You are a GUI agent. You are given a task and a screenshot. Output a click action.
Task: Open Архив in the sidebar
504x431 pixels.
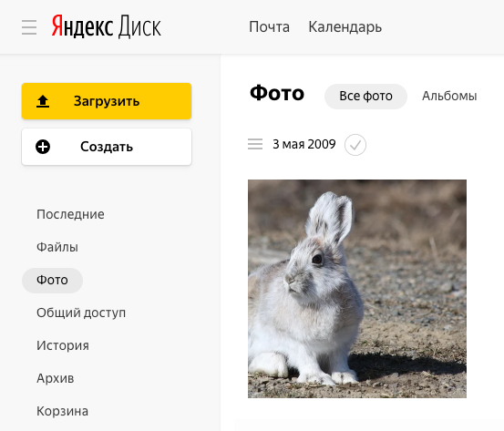click(x=56, y=379)
